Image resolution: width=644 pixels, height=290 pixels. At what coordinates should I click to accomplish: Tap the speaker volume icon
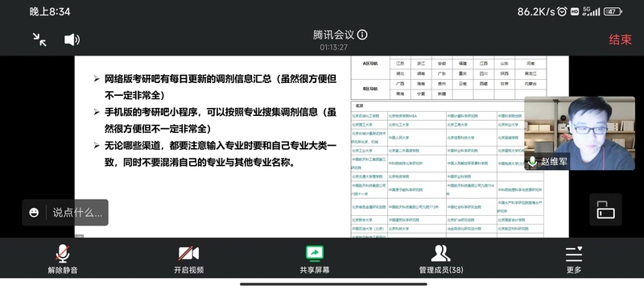click(x=72, y=39)
